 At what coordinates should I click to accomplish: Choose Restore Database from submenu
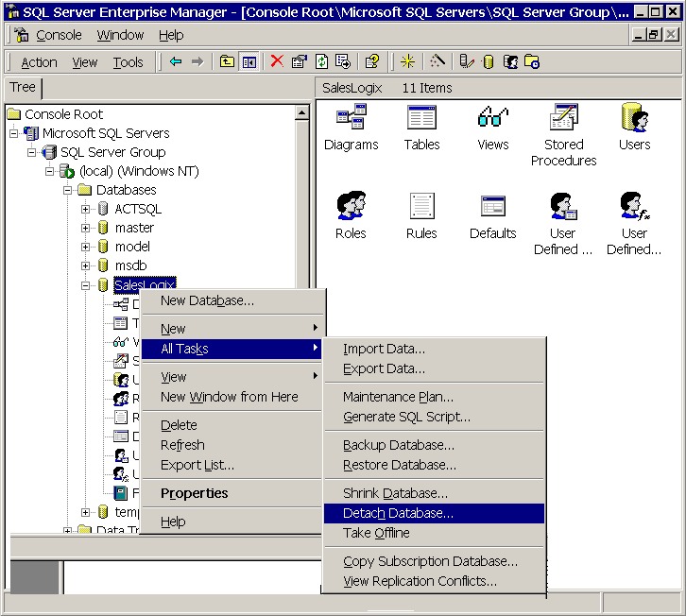[434, 465]
